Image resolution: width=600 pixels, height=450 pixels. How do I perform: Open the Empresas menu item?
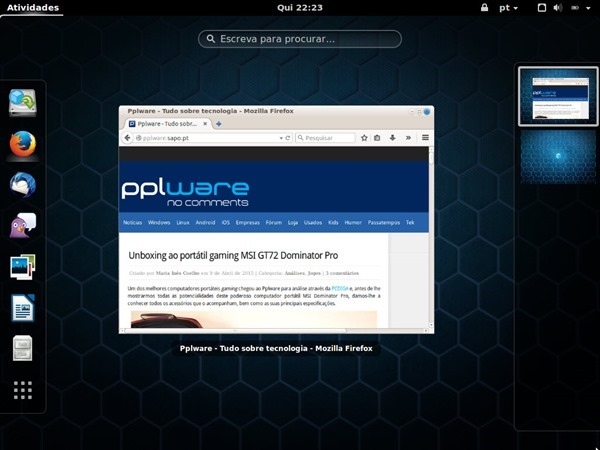click(248, 222)
